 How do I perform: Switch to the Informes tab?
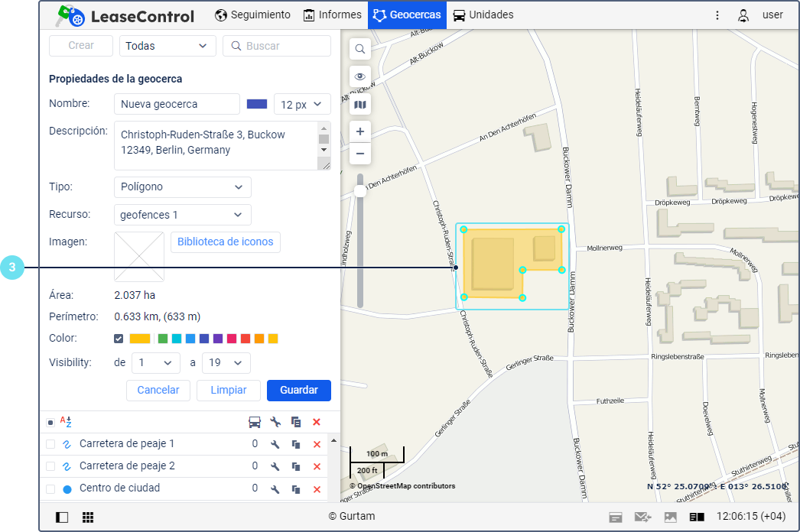coord(332,15)
